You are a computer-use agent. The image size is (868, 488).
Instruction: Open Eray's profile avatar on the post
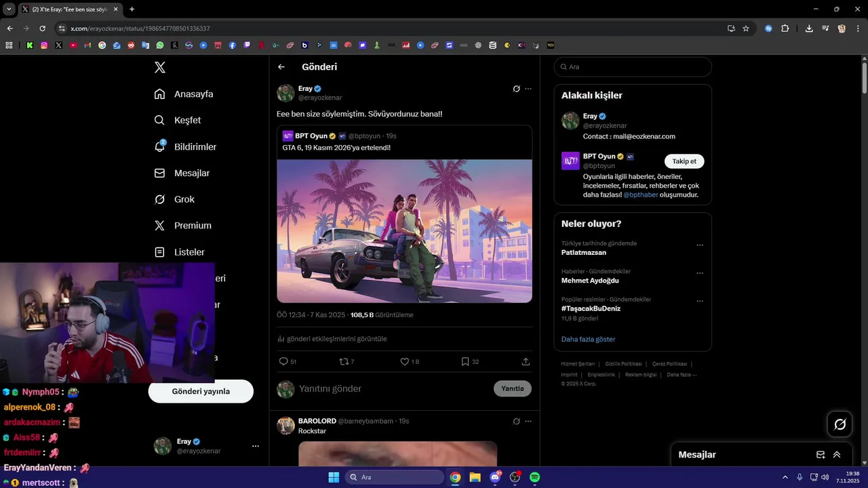tap(285, 93)
